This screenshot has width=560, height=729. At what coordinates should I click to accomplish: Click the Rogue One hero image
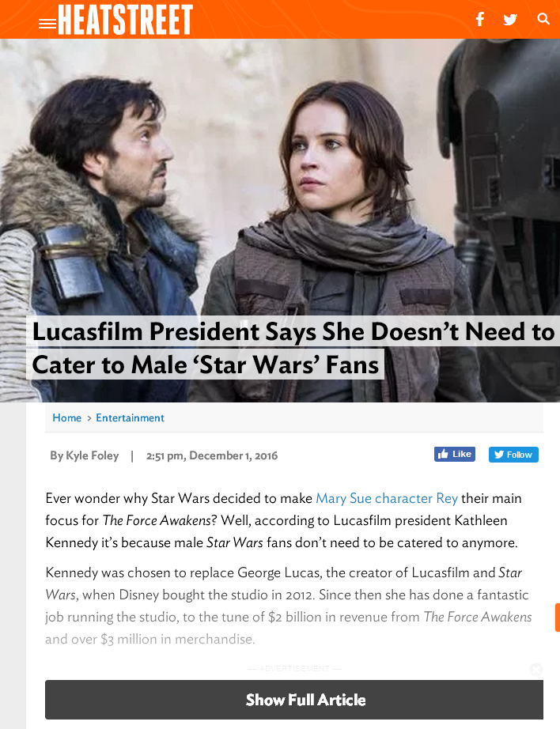[280, 176]
